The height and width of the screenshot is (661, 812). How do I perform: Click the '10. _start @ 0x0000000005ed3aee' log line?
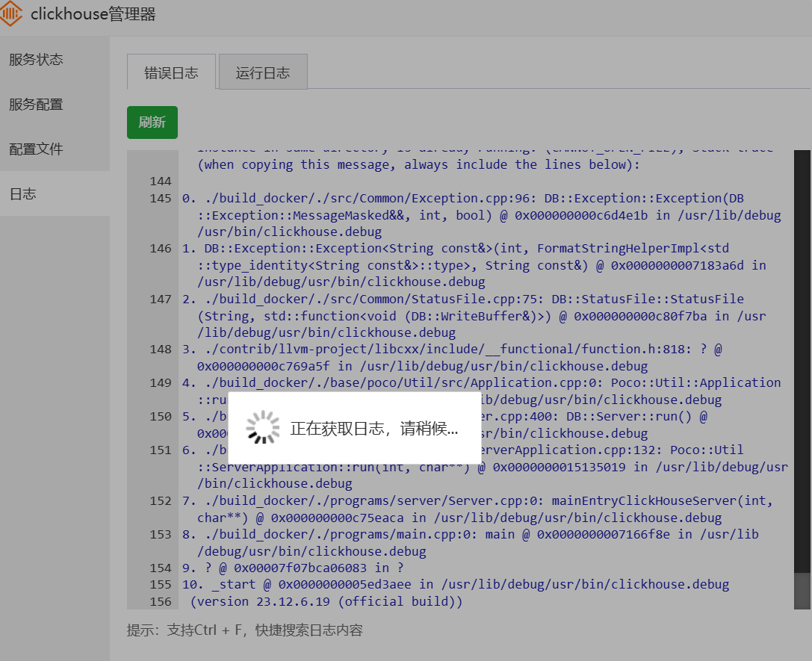pos(455,584)
